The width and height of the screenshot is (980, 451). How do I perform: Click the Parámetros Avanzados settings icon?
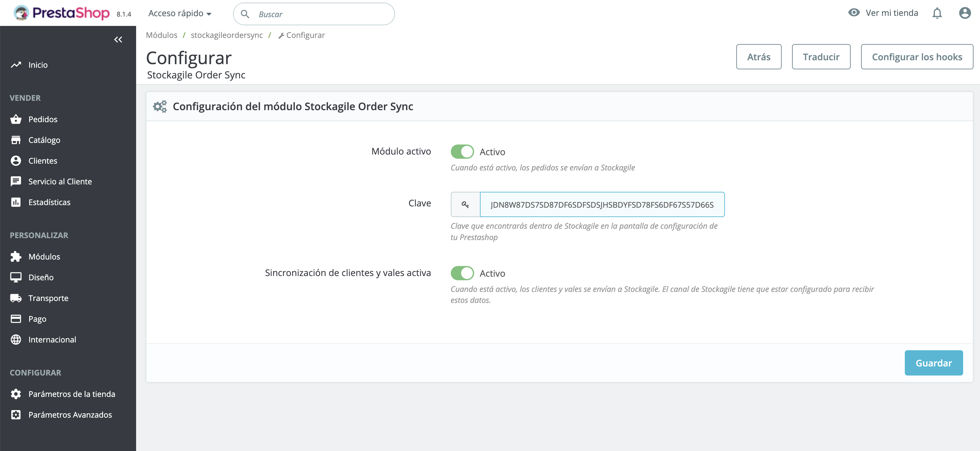click(16, 414)
